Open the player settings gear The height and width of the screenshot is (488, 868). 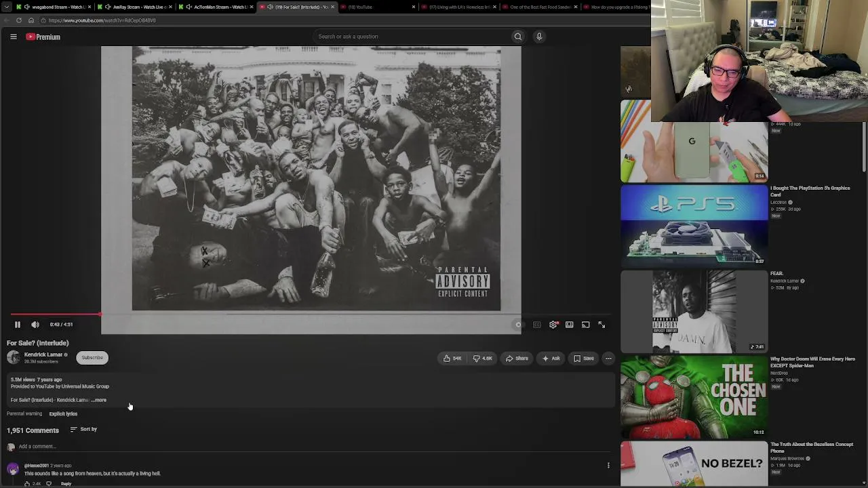[553, 325]
